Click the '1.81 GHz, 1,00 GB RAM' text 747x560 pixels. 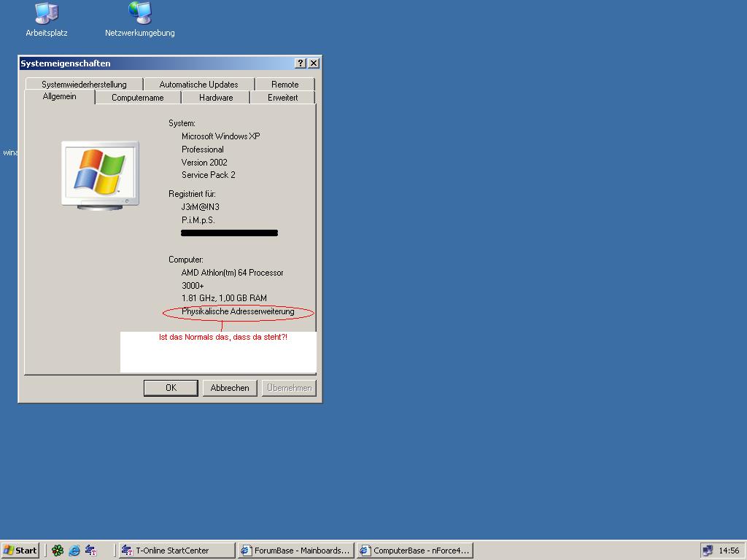point(224,298)
